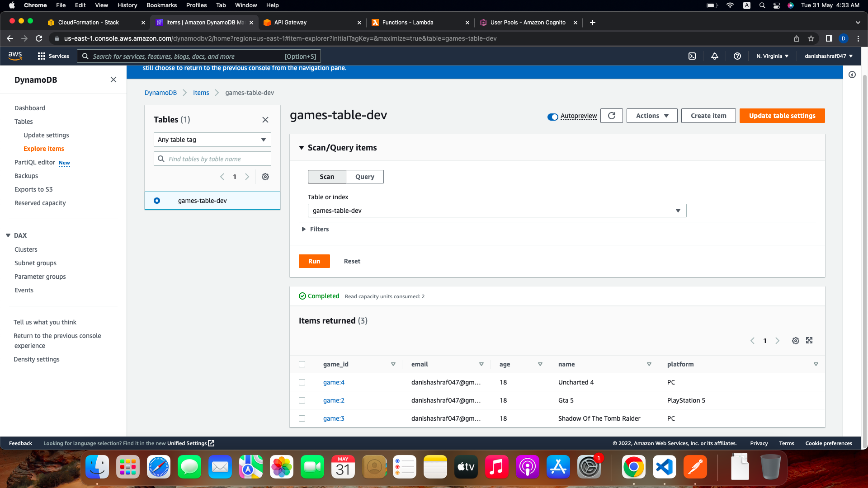Select the games-table-dev radio button
868x488 pixels.
pos(157,201)
